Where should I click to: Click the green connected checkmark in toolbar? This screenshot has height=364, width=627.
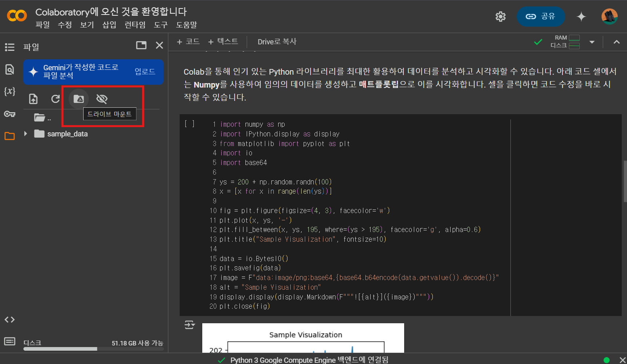538,42
